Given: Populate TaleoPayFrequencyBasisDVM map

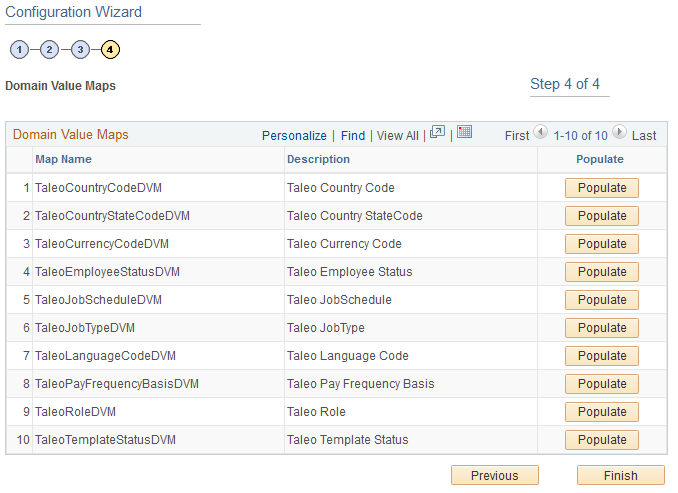Looking at the screenshot, I should [602, 384].
